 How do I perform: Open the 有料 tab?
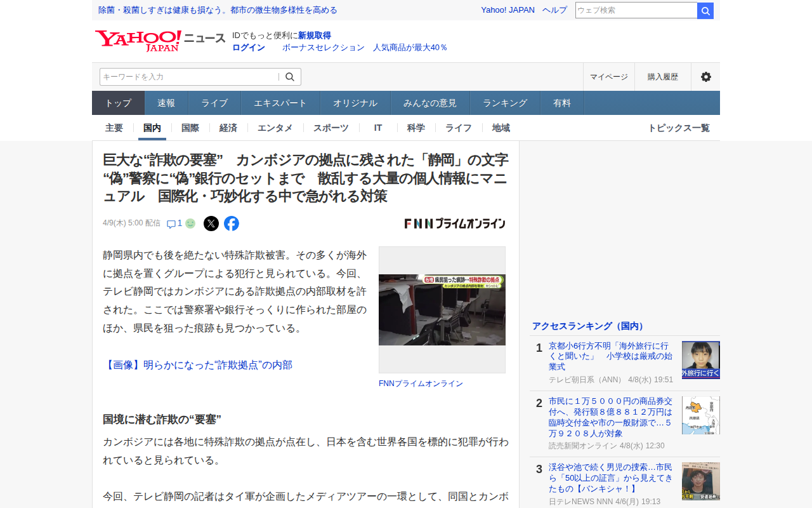tap(562, 103)
